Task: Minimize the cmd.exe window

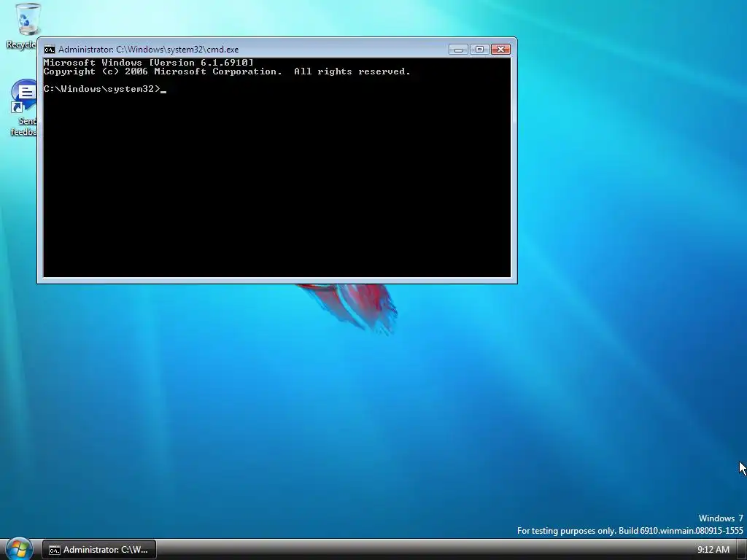Action: pyautogui.click(x=458, y=50)
